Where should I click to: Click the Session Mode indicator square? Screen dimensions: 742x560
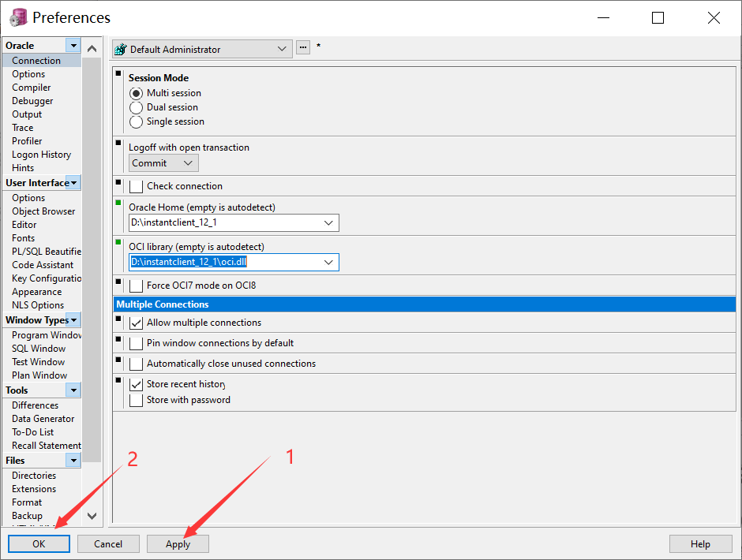pyautogui.click(x=118, y=73)
